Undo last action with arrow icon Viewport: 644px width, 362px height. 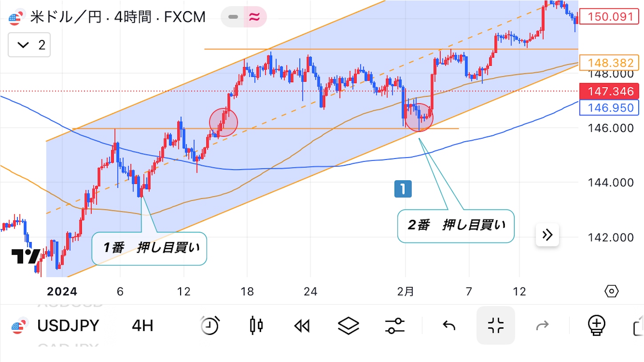tap(449, 326)
